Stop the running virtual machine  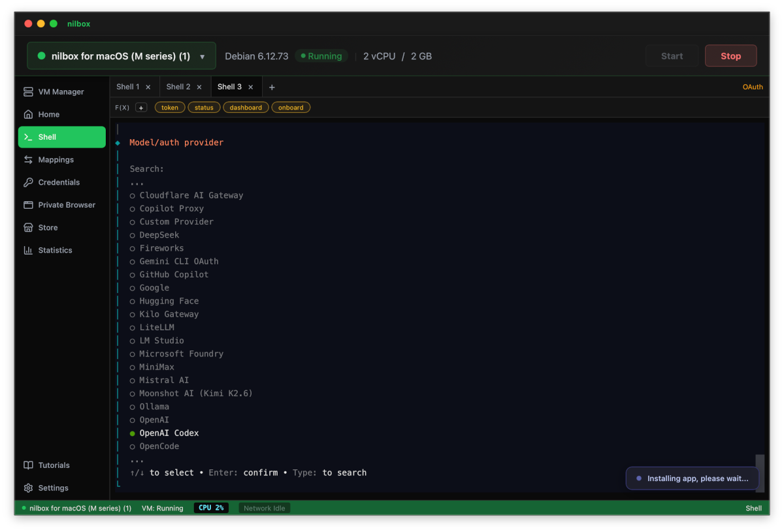(730, 55)
